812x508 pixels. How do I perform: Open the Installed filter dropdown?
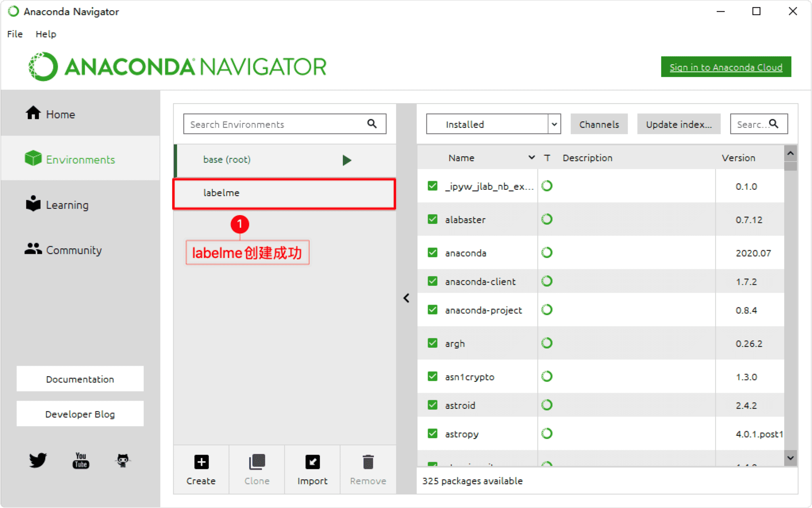pyautogui.click(x=554, y=124)
